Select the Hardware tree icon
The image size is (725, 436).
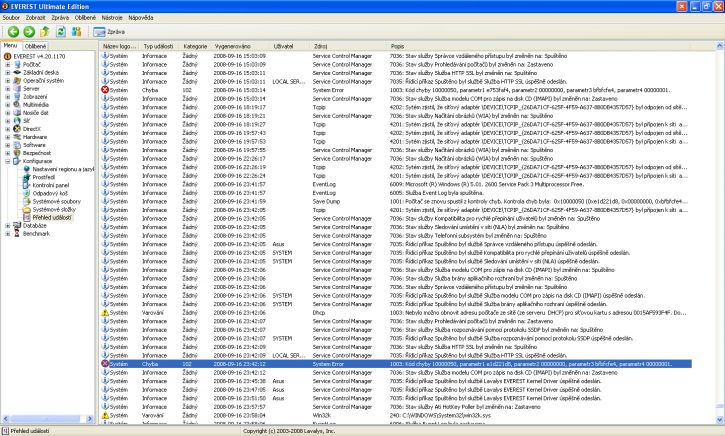18,137
